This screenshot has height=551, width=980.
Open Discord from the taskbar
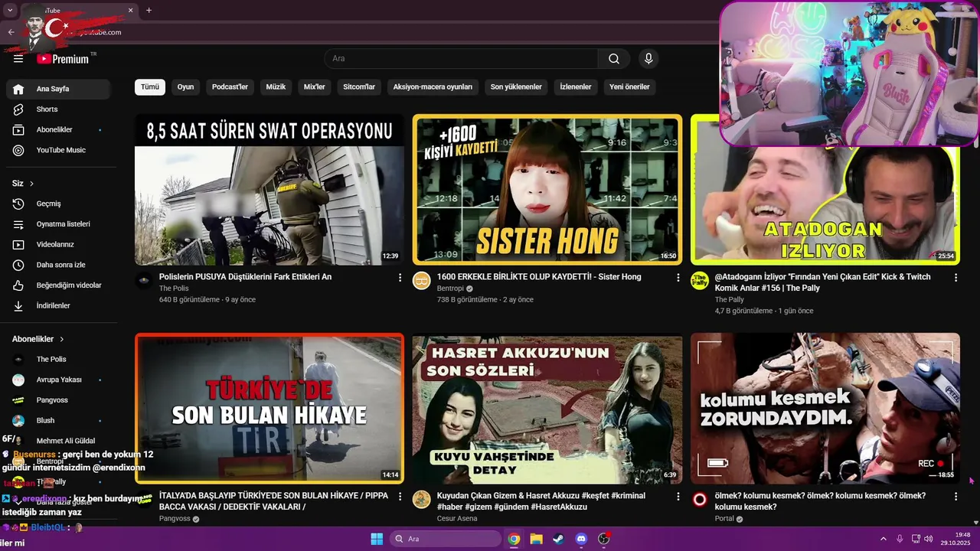pyautogui.click(x=581, y=539)
